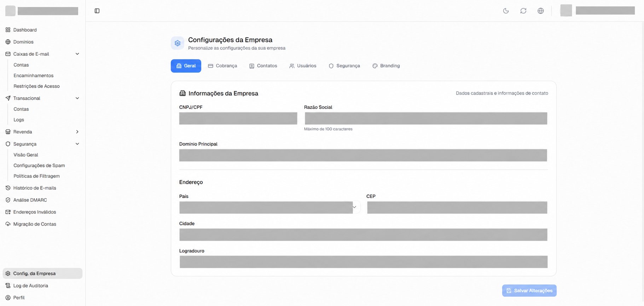The height and width of the screenshot is (306, 644).
Task: Select the Geral tab
Action: [x=186, y=66]
